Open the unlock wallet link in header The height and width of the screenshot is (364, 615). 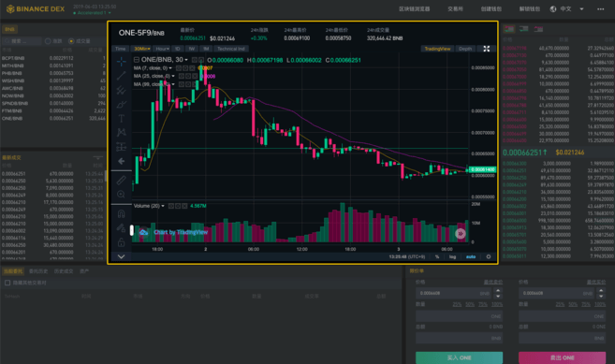[530, 9]
